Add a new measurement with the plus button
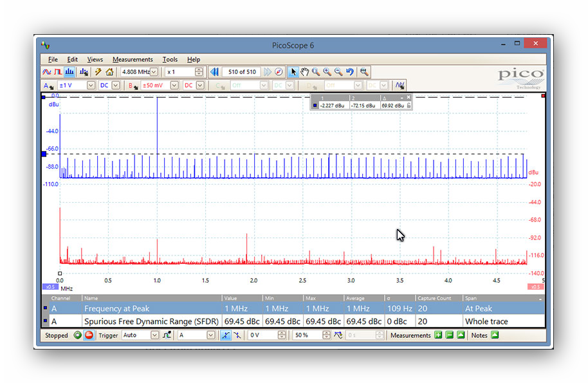 438,335
